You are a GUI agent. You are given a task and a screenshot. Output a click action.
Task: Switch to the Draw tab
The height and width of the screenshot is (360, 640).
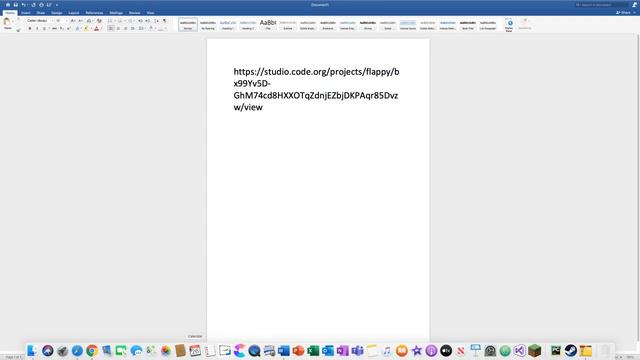tap(41, 13)
